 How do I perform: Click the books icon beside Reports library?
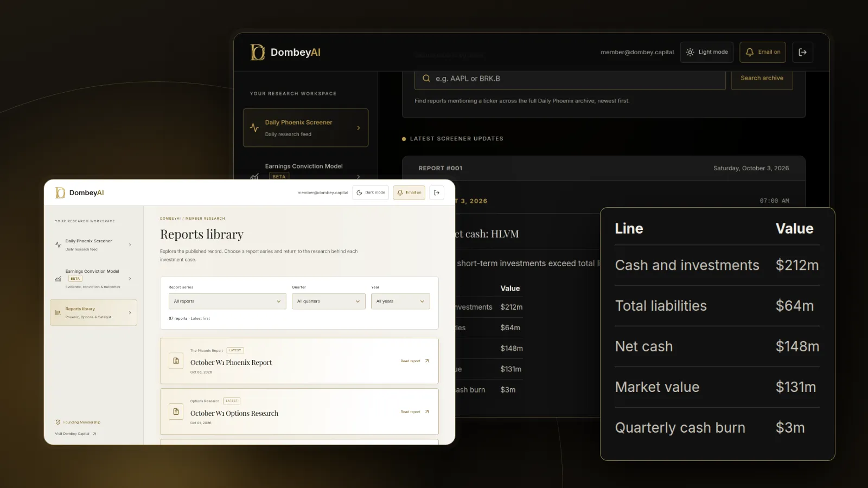tap(58, 313)
